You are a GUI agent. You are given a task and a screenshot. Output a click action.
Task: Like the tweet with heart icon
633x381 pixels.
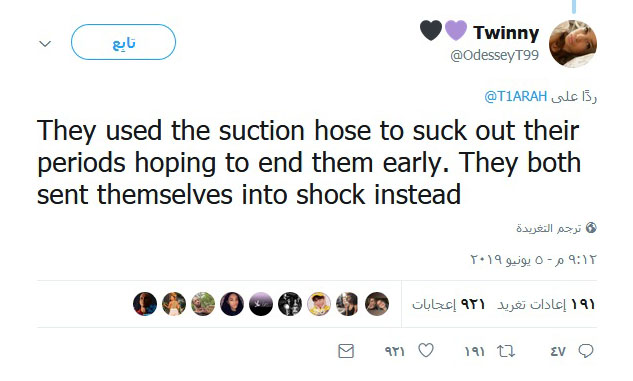pos(426,350)
